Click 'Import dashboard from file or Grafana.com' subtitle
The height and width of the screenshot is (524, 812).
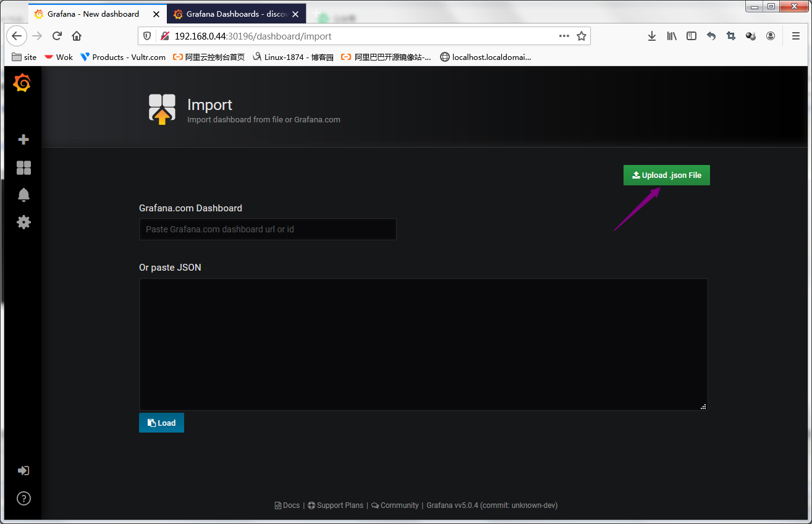click(264, 119)
